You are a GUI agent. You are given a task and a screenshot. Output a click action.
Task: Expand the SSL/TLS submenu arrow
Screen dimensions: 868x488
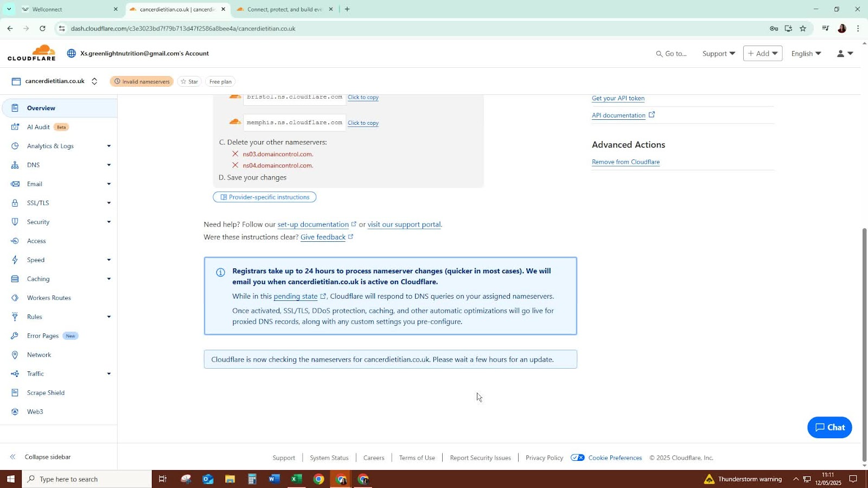109,203
